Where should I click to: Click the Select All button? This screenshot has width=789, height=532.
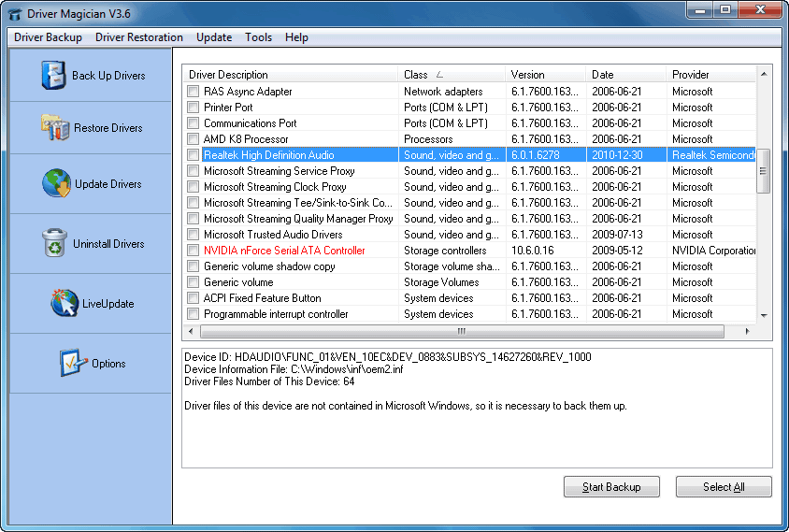(724, 487)
